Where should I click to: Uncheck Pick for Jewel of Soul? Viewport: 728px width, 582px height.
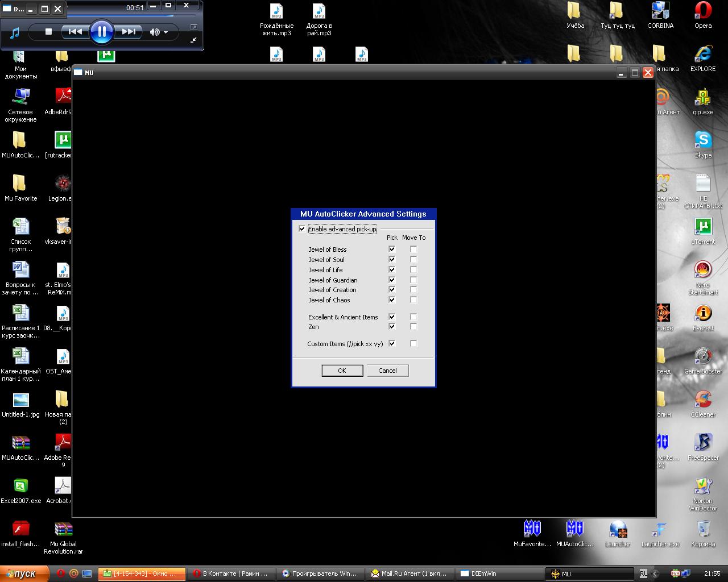(x=392, y=259)
